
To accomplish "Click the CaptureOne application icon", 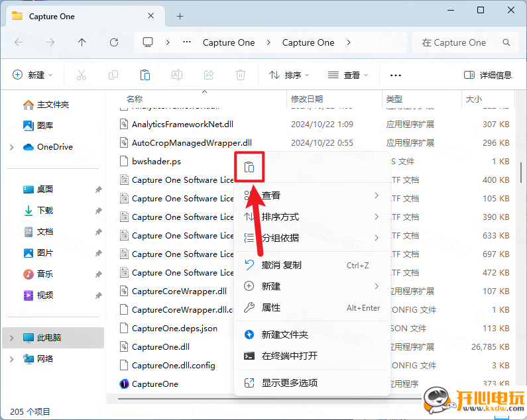I will [x=124, y=384].
